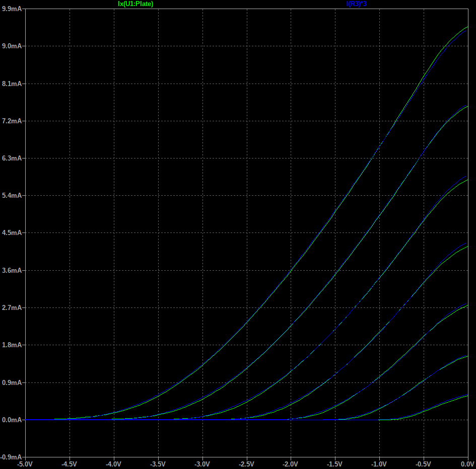This screenshot has height=469, width=476.
Task: Click the 2.7mA vertical axis label
Action: (x=12, y=308)
